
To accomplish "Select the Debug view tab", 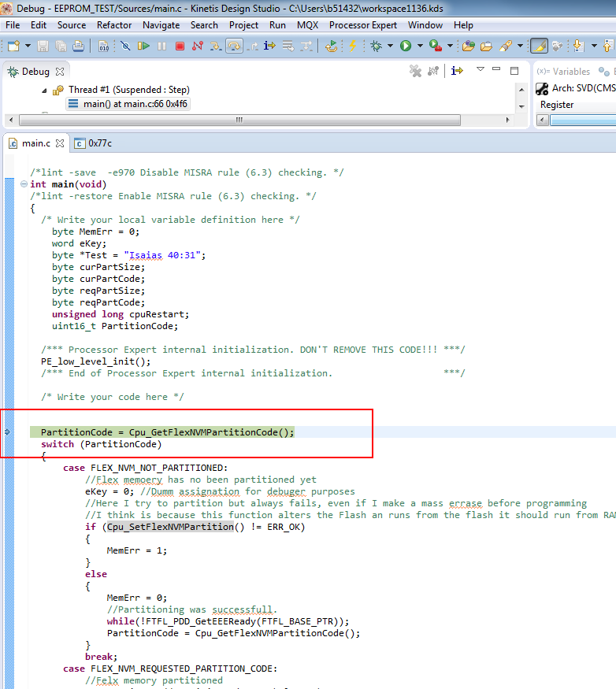I will 35,71.
